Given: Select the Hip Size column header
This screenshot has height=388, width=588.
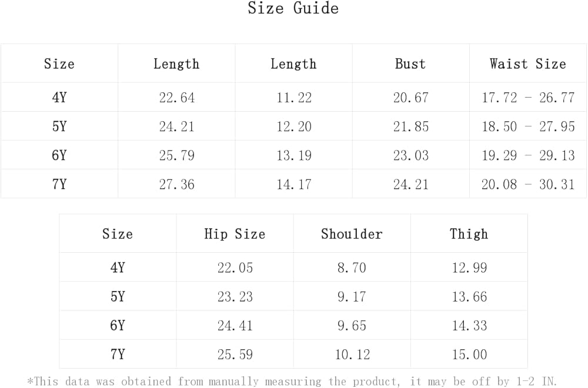Looking at the screenshot, I should pos(235,234).
